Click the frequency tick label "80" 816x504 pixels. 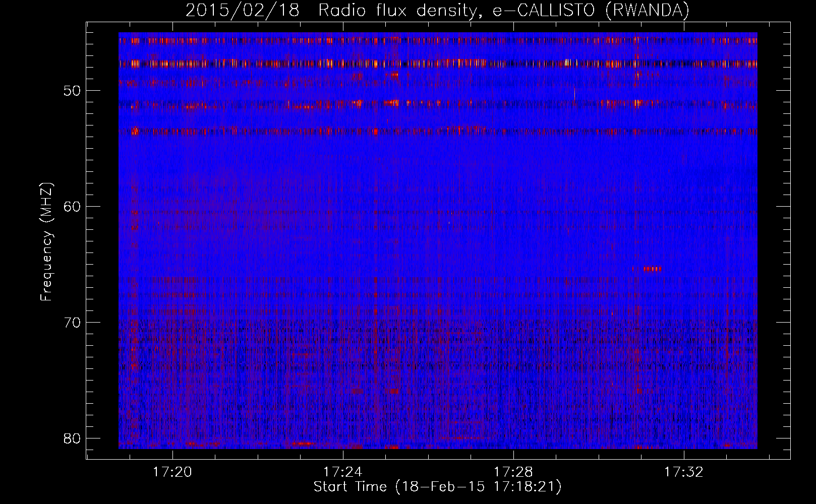[73, 438]
